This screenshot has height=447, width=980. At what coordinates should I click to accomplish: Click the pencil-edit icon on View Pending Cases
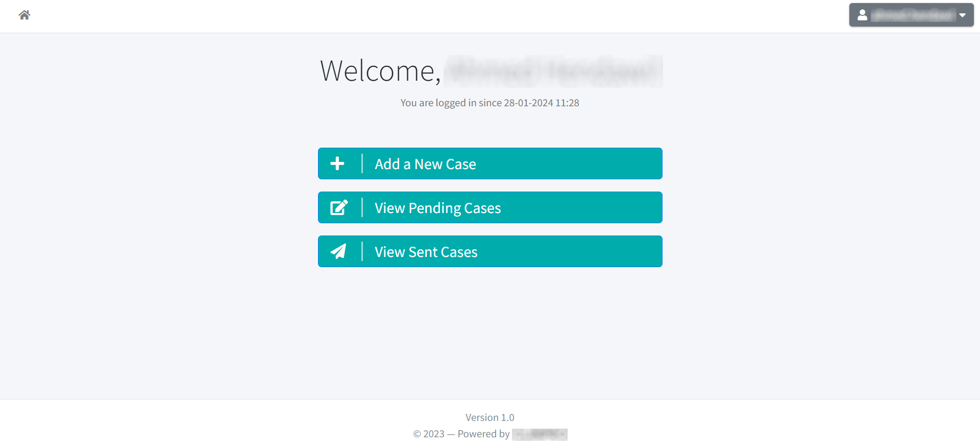pyautogui.click(x=338, y=207)
